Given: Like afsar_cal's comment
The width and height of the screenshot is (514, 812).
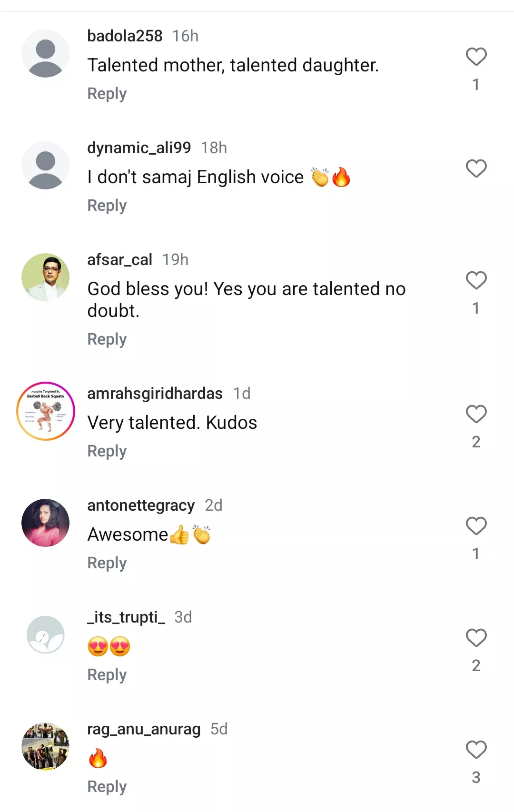Looking at the screenshot, I should tap(476, 280).
